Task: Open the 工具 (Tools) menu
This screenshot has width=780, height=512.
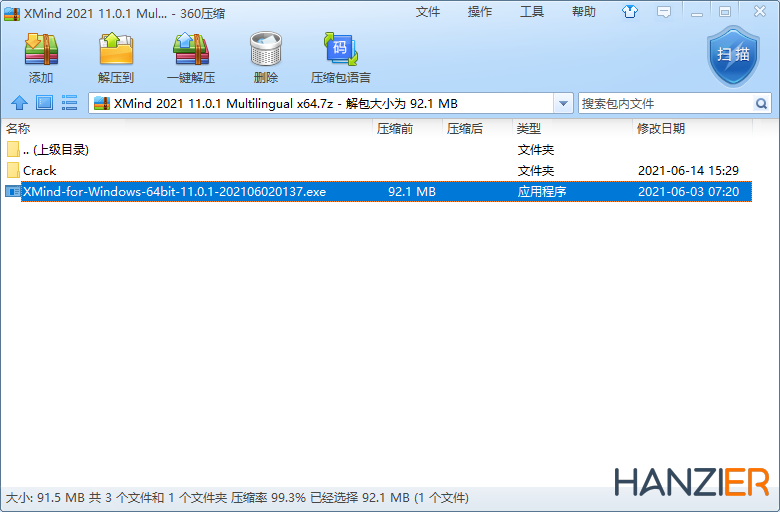Action: (532, 12)
